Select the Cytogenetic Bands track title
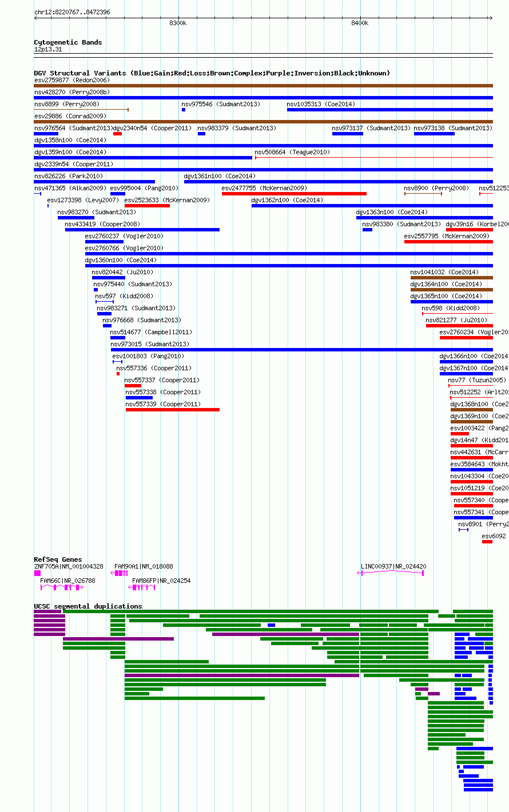This screenshot has height=812, width=509. pyautogui.click(x=68, y=42)
